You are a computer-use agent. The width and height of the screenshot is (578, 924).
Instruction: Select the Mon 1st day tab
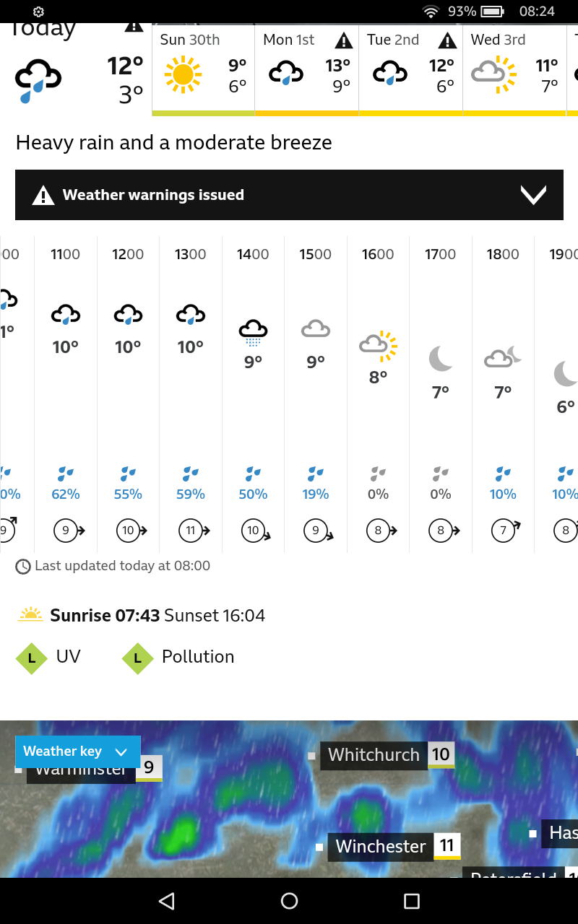(x=306, y=69)
